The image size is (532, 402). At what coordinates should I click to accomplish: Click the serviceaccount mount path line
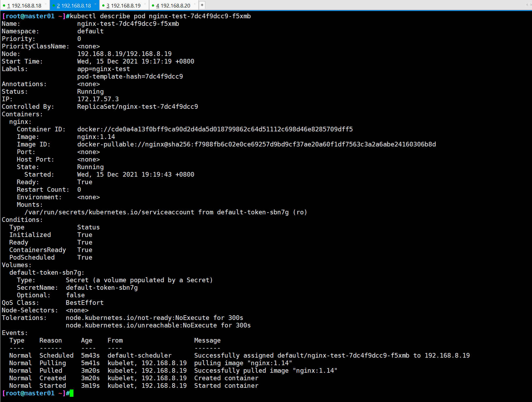point(166,212)
